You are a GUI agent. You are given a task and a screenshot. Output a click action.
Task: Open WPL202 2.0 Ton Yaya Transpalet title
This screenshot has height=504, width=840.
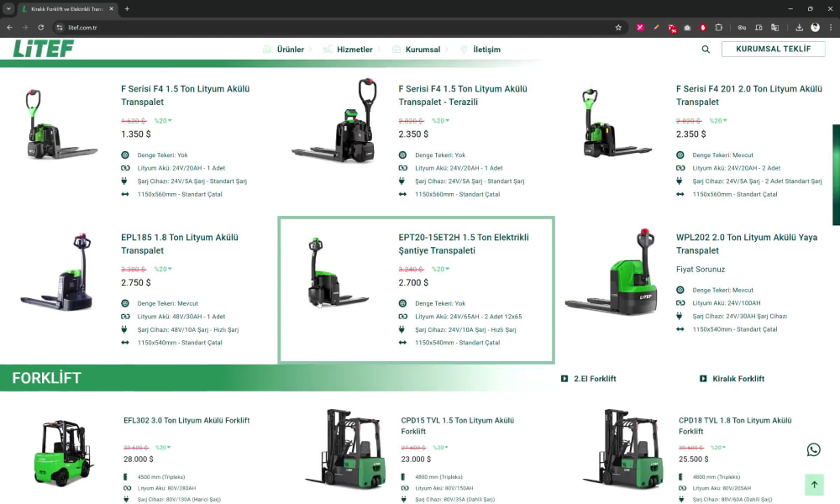[x=746, y=244]
